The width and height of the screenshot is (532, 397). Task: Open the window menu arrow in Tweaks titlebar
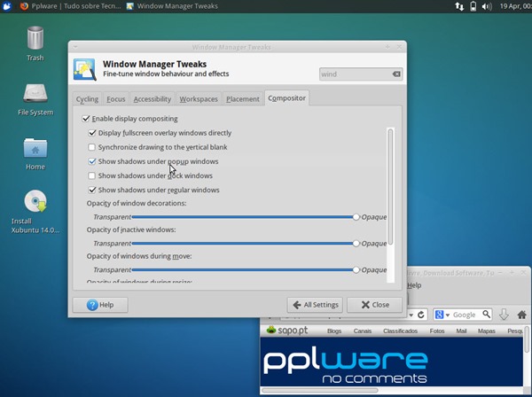point(75,47)
